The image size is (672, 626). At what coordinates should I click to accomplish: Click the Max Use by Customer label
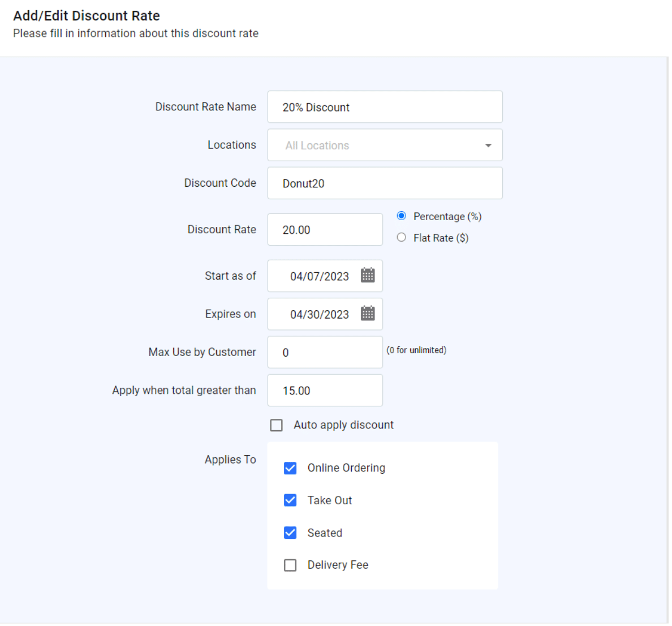[203, 353]
